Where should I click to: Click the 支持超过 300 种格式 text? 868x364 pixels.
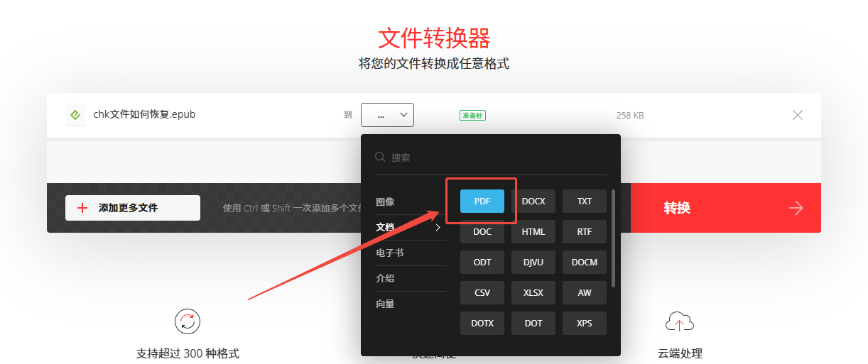click(188, 353)
